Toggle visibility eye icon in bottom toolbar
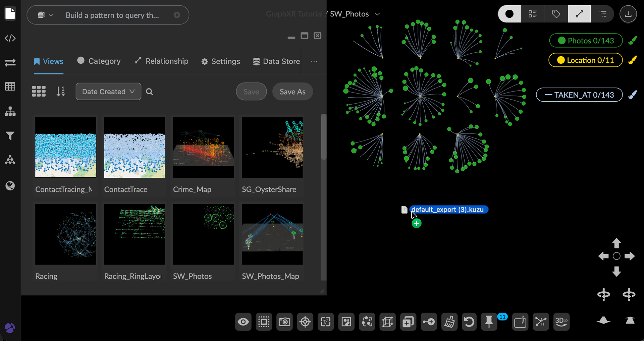Screen dimensions: 644x341 243,322
